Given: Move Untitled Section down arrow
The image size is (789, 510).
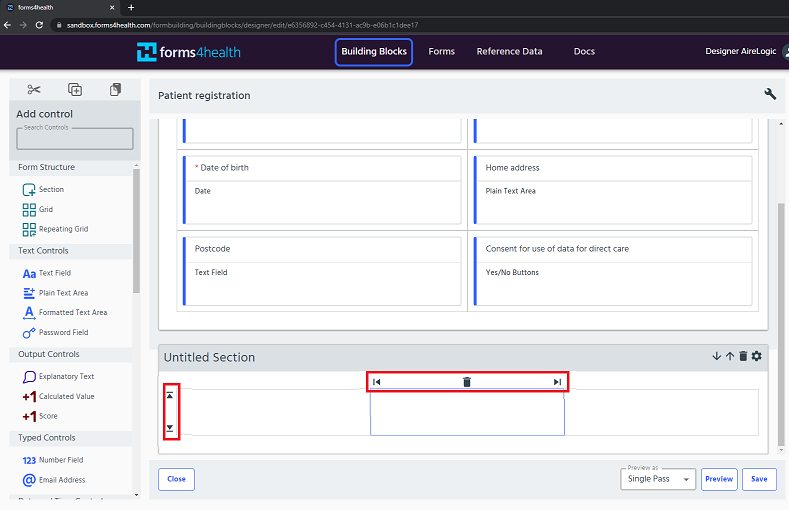Looking at the screenshot, I should [x=717, y=357].
